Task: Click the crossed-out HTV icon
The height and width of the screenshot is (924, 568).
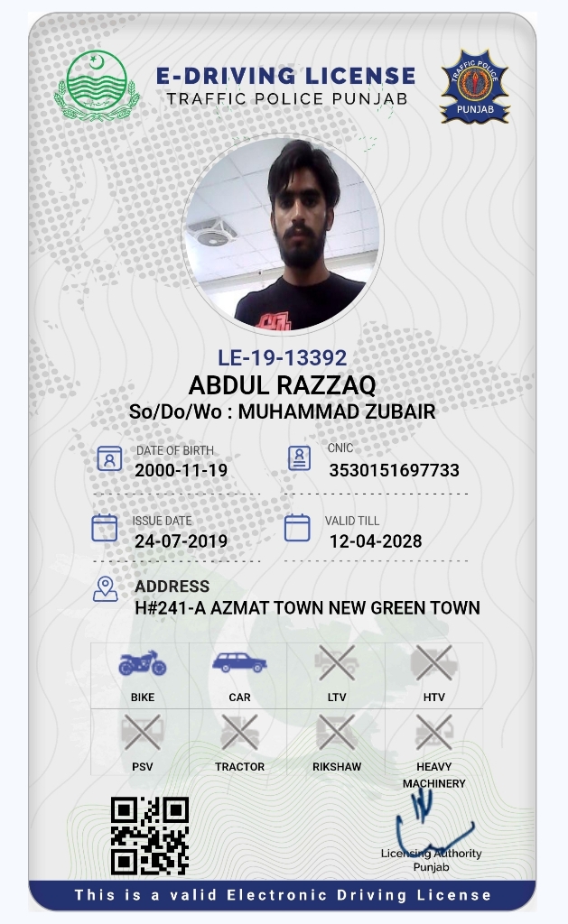Action: (434, 662)
